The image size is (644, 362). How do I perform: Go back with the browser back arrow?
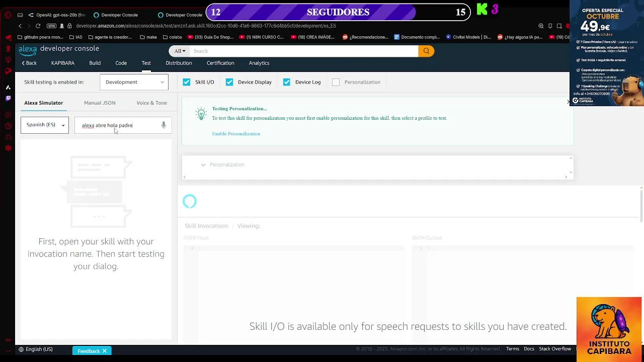coord(20,26)
